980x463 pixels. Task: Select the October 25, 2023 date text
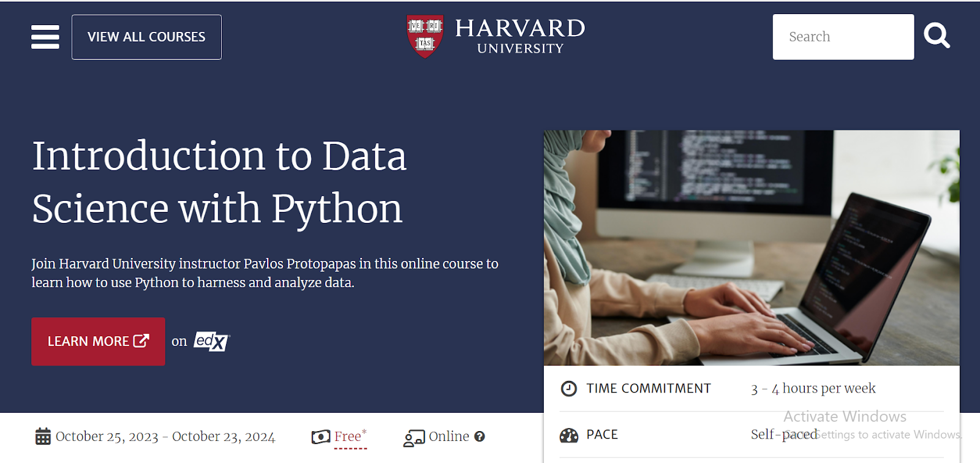point(108,436)
